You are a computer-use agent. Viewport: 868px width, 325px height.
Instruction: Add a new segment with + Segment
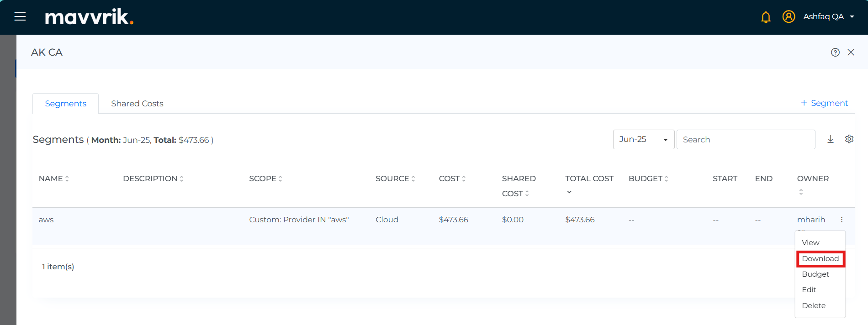(x=824, y=103)
